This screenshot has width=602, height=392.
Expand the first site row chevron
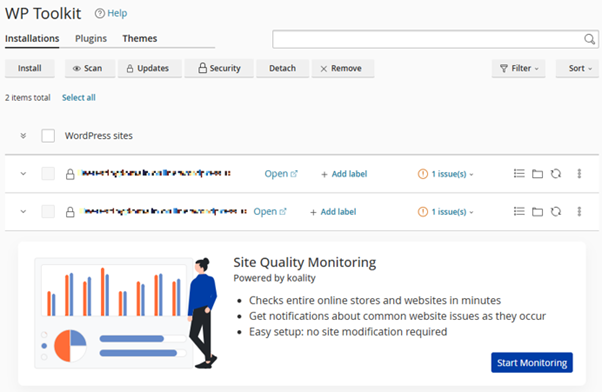click(23, 174)
